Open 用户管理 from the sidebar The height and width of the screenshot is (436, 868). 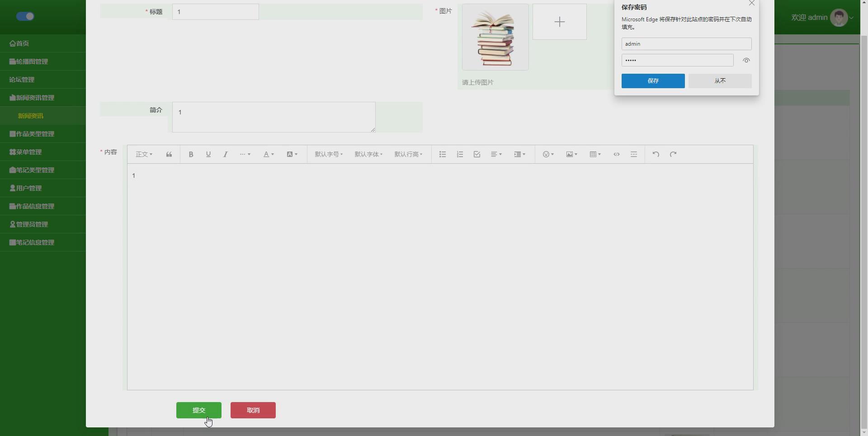(x=28, y=188)
